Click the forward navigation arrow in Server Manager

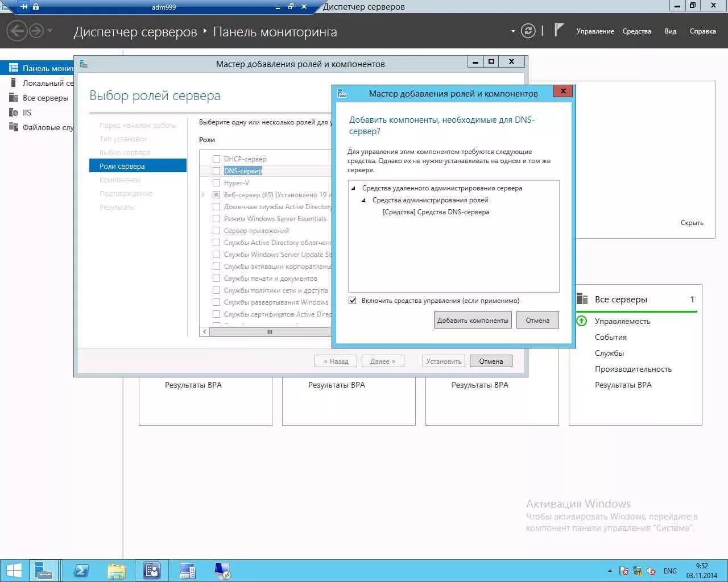[x=36, y=31]
